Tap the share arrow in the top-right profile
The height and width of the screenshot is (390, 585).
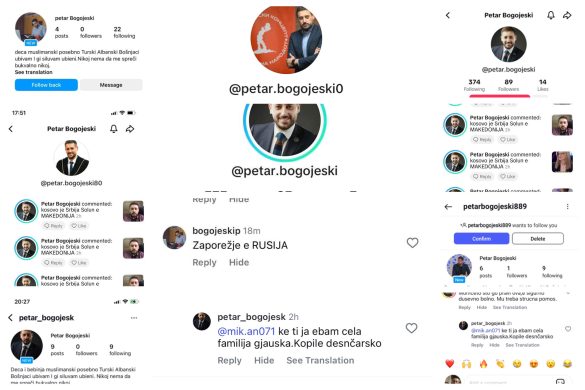pyautogui.click(x=567, y=15)
